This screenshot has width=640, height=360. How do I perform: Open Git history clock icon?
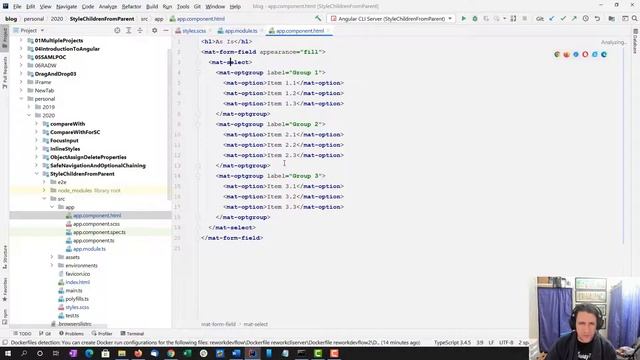click(586, 19)
